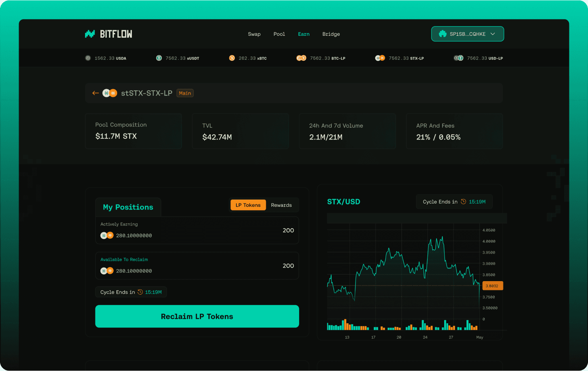Go back using the arrow beside stSTX-STX-LP
The width and height of the screenshot is (588, 371).
(95, 93)
